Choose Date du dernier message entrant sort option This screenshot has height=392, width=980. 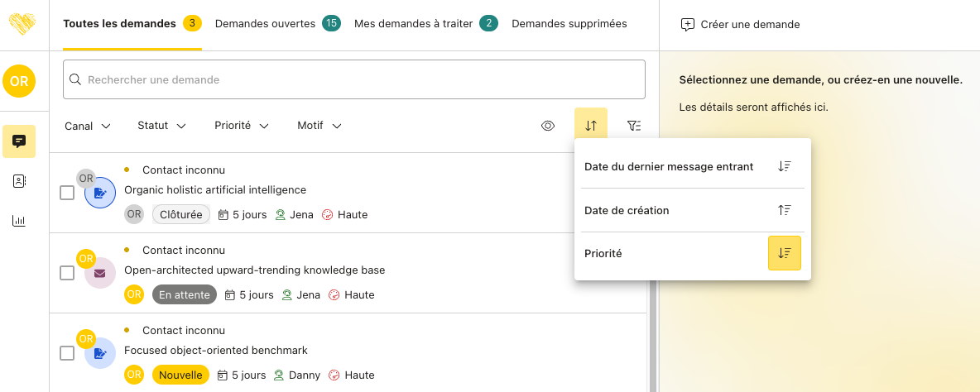tap(669, 166)
